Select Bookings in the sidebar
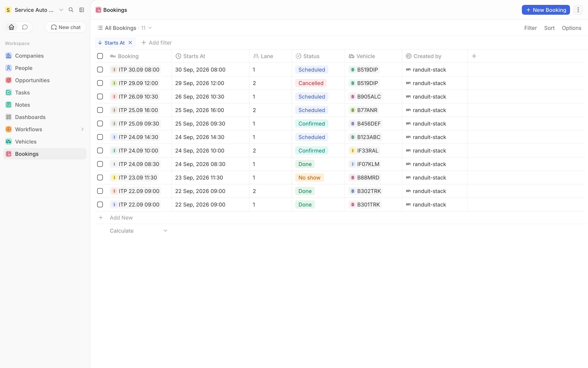588x368 pixels. pos(45,154)
